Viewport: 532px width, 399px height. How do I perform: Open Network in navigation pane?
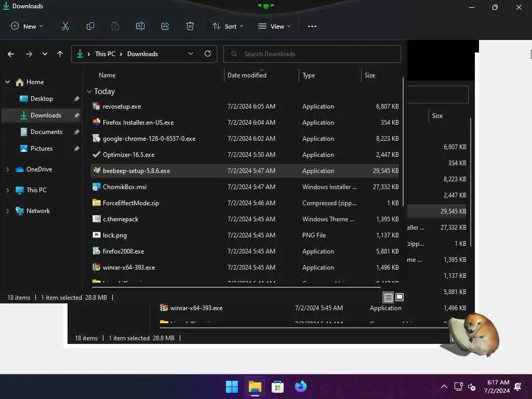tap(38, 211)
